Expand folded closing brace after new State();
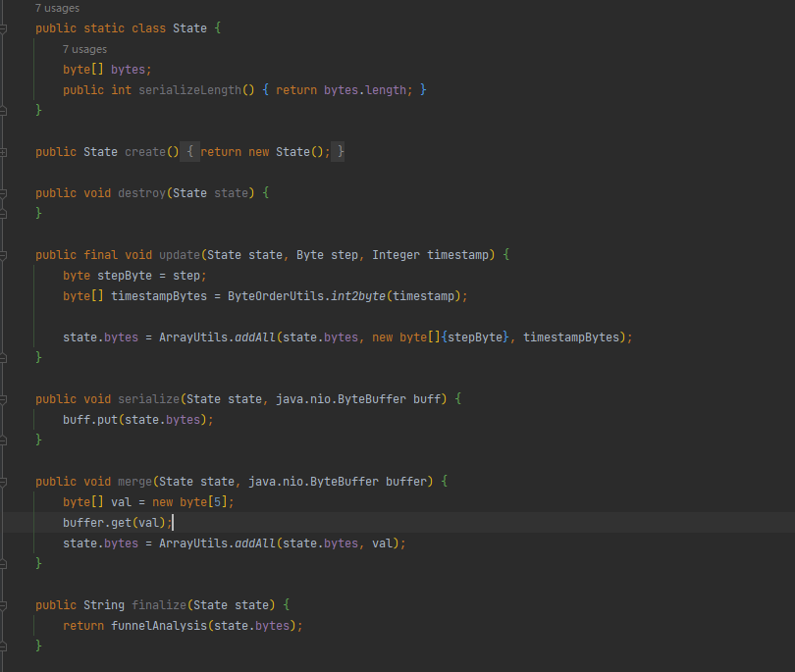795x672 pixels. point(339,151)
